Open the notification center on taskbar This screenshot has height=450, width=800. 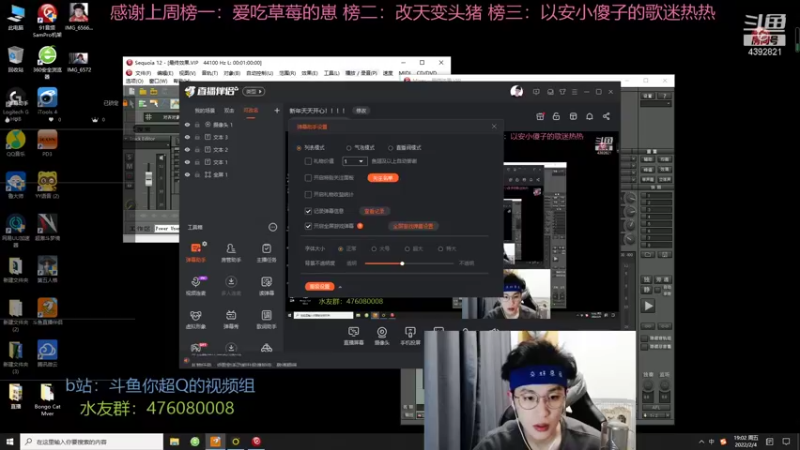[786, 441]
